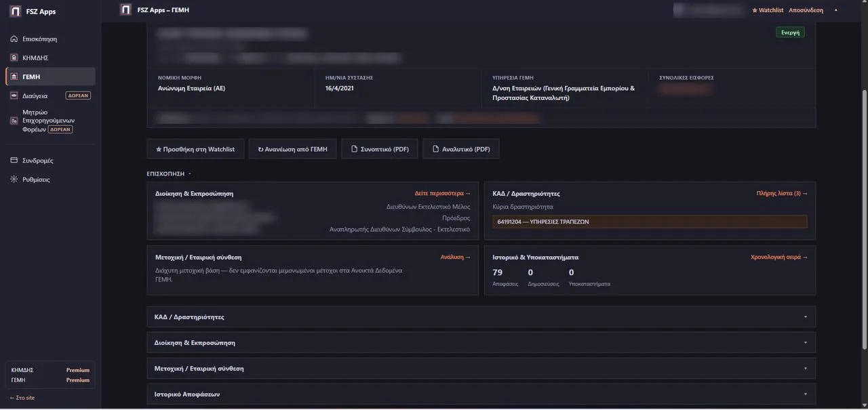Open the top-right user menu caret
Screen dimensions: 868x410
coord(835,10)
